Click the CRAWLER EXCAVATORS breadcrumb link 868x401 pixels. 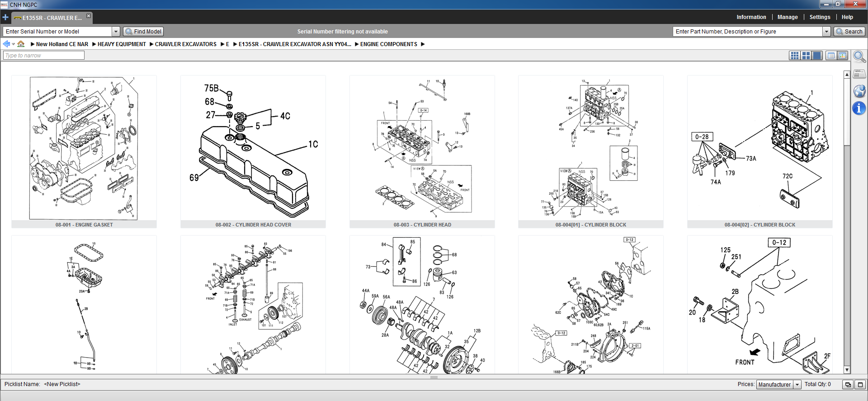click(185, 44)
